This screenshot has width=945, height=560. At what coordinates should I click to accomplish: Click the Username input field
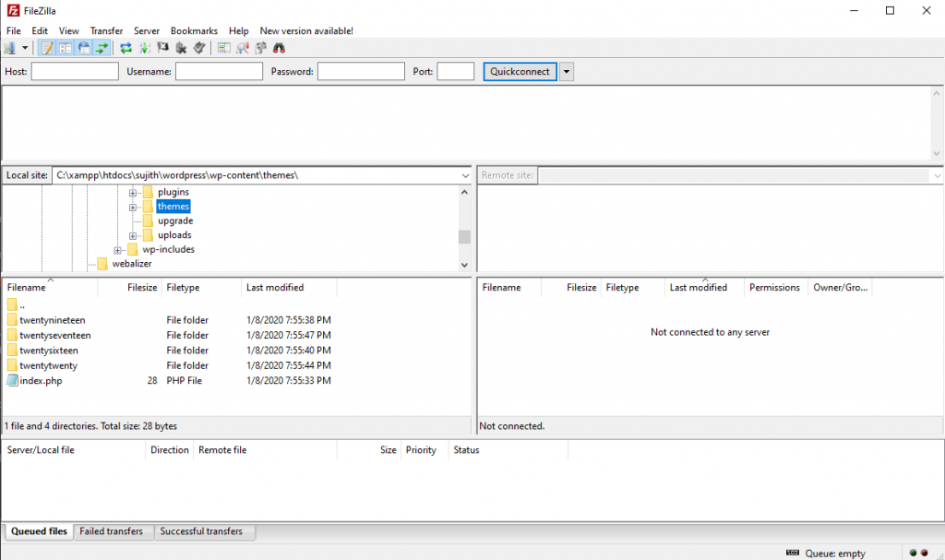[219, 71]
